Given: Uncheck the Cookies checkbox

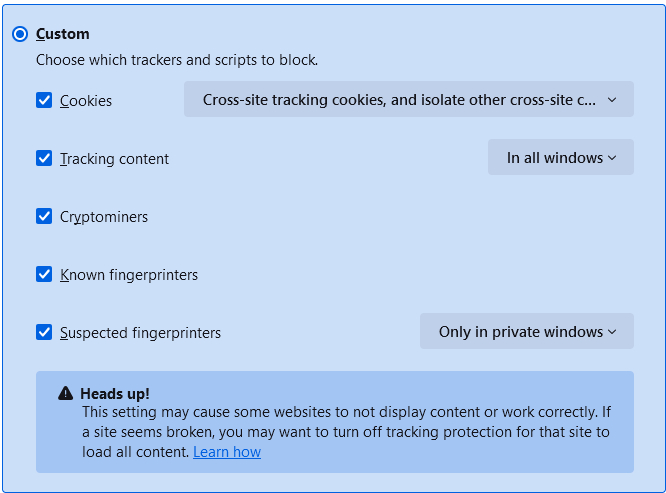Looking at the screenshot, I should (44, 100).
